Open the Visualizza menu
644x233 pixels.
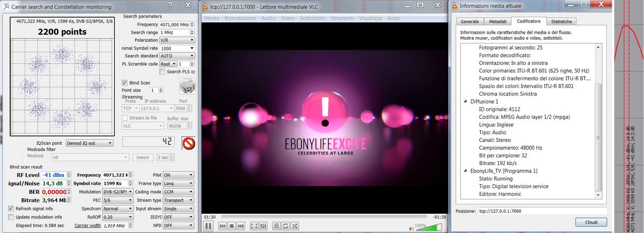(x=370, y=18)
